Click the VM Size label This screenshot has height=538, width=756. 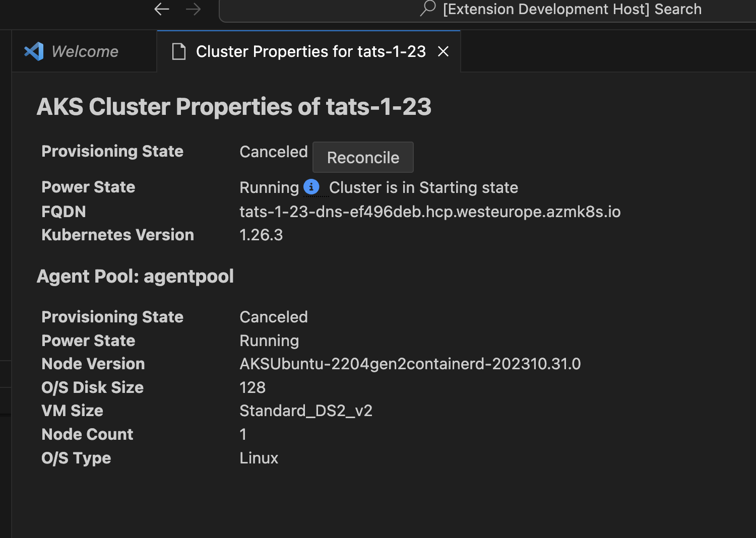(72, 411)
